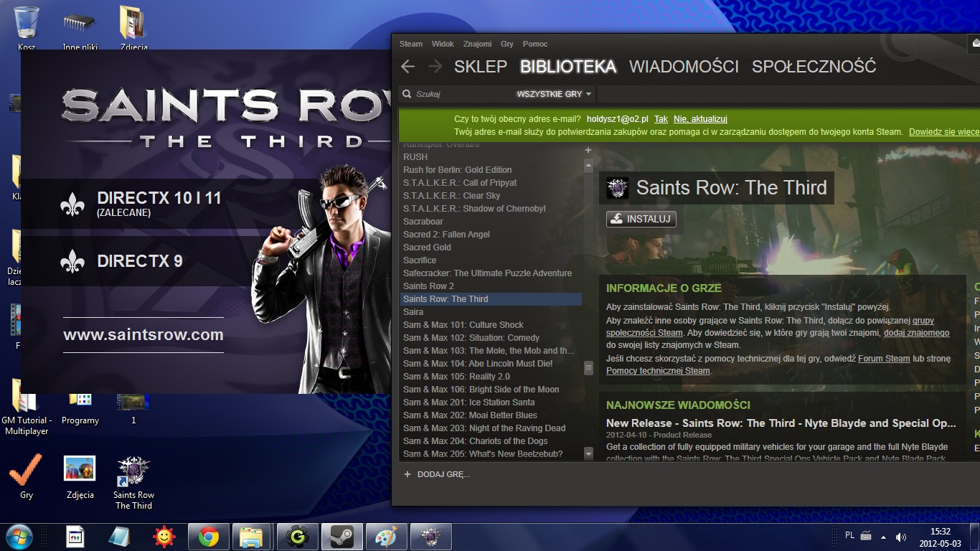Click the INSTALUJ button
The height and width of the screenshot is (551, 980).
pos(641,219)
